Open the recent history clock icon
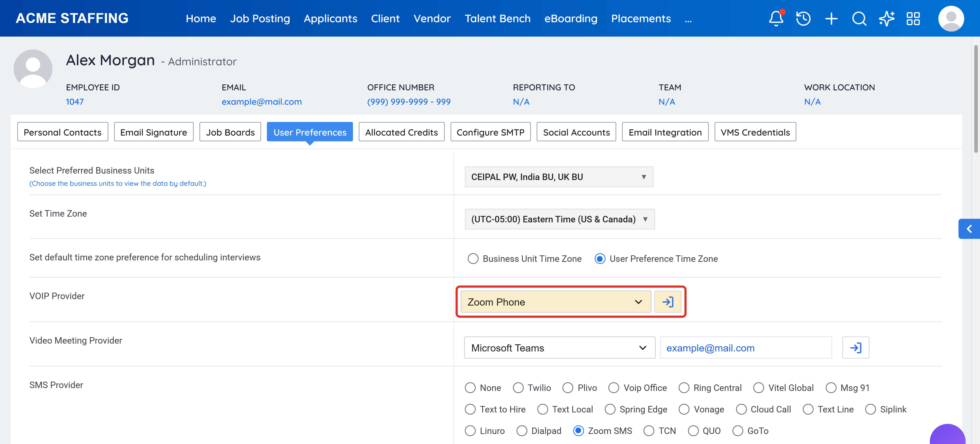 coord(804,18)
